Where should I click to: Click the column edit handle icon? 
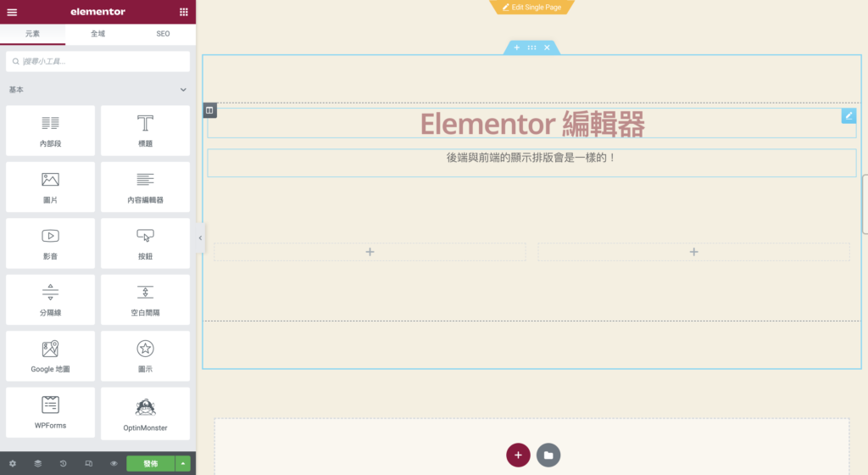click(x=209, y=110)
